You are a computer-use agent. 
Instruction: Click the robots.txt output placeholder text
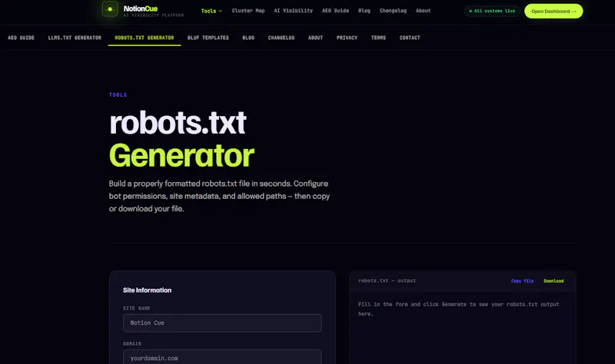[458, 309]
